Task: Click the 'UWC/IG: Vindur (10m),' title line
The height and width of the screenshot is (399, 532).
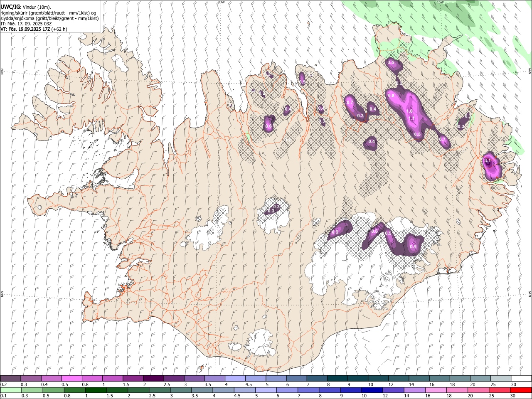Action: (25, 7)
